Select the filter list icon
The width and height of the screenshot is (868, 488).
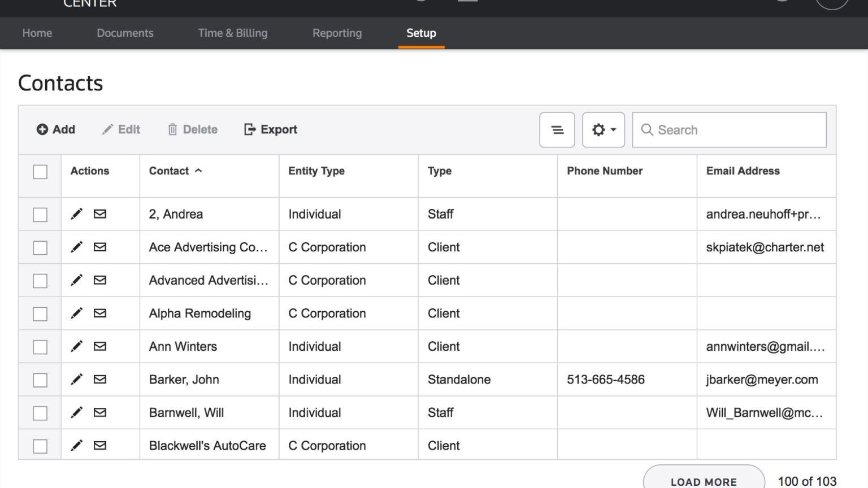557,129
